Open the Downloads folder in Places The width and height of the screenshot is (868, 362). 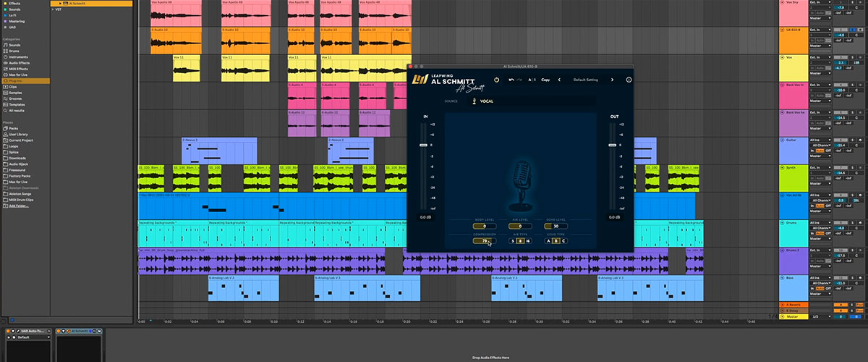click(x=17, y=158)
